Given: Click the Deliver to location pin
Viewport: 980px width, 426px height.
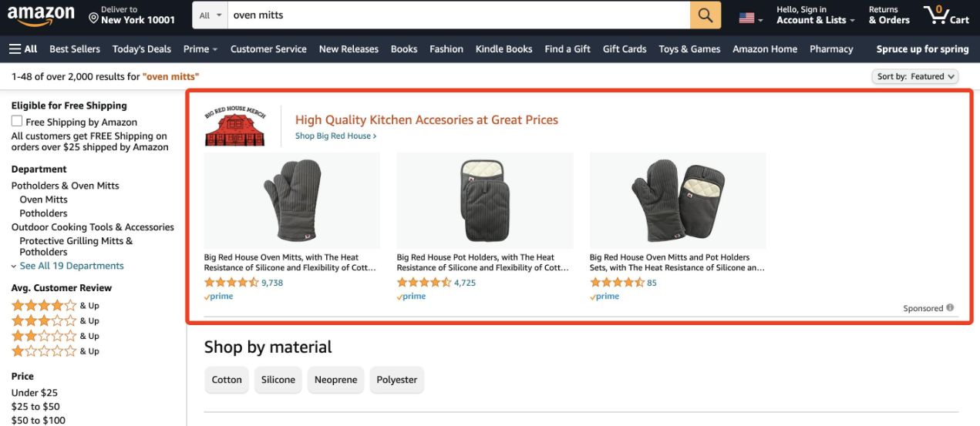Looking at the screenshot, I should click(x=93, y=17).
